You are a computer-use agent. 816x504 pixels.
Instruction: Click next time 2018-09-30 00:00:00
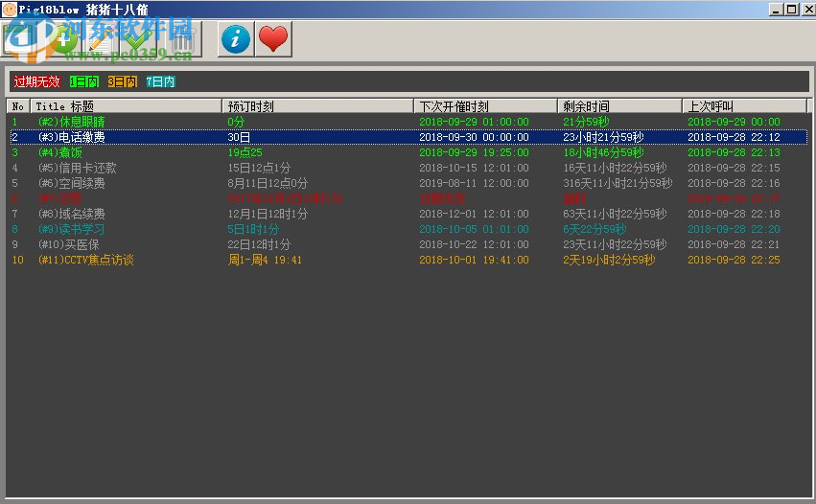tap(474, 137)
